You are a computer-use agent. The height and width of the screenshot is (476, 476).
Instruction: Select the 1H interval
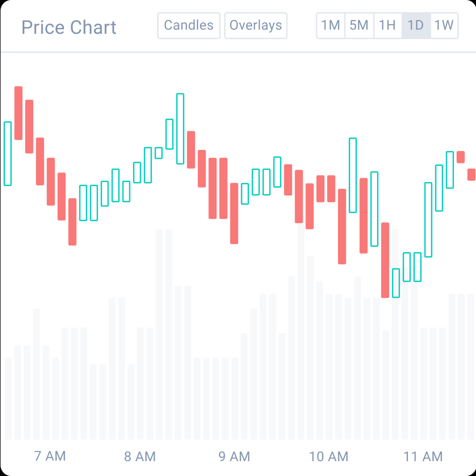point(387,25)
